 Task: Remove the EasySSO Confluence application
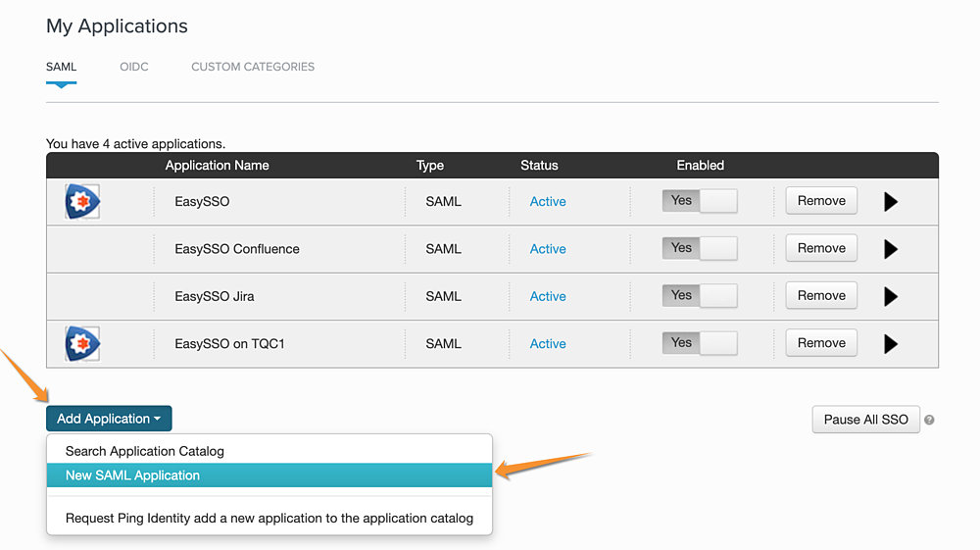pos(821,248)
